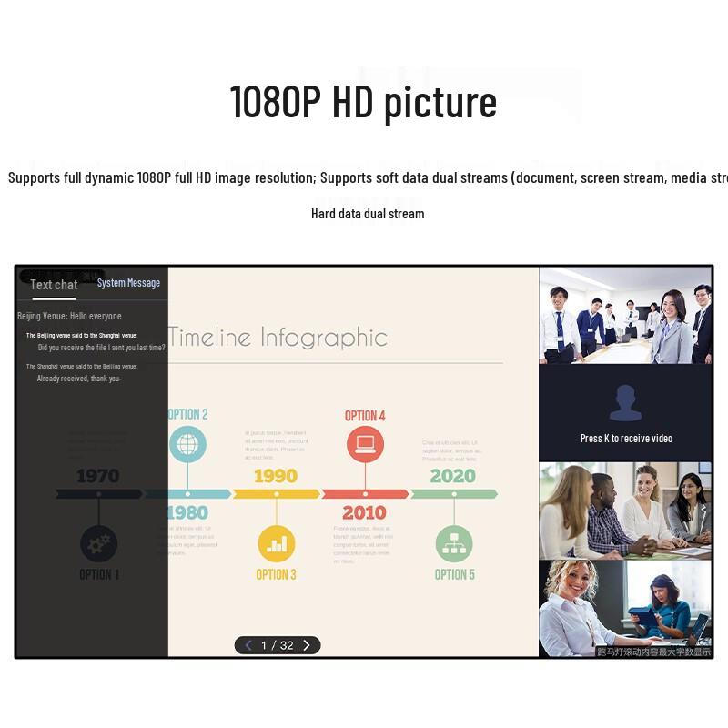Screen dimensions: 728x728
Task: Select the Option 5 org chart icon
Action: tap(454, 543)
